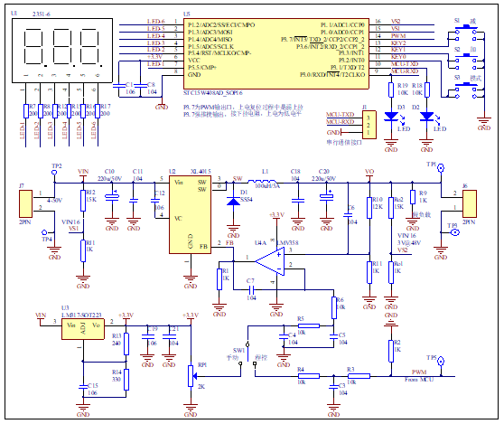Screen dimensions: 504x424
Task: Click pin label 'P1.1/ADC1/CCP0'
Action: pyautogui.click(x=342, y=24)
